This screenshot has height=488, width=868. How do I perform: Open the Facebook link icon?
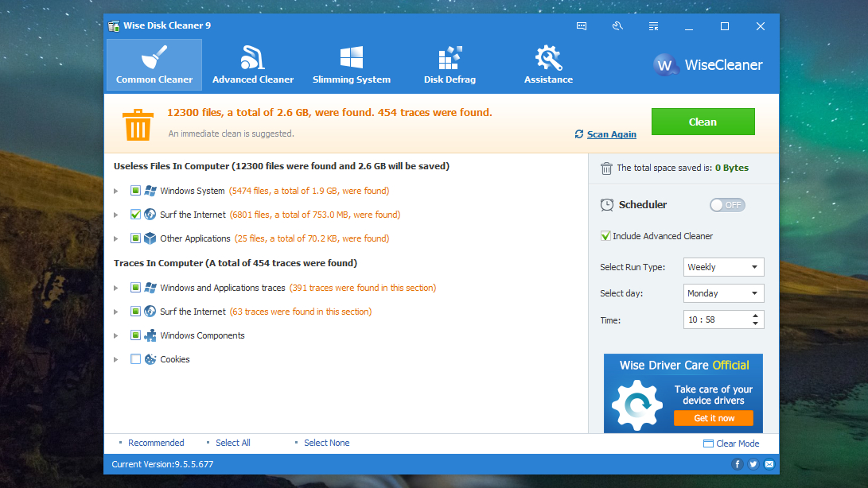737,464
